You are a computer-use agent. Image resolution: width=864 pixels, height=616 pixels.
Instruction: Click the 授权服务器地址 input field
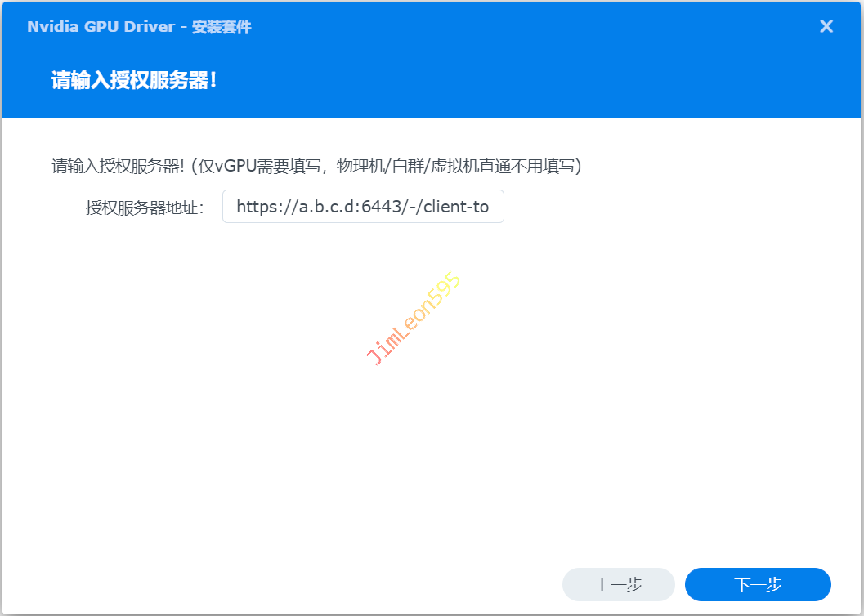363,207
